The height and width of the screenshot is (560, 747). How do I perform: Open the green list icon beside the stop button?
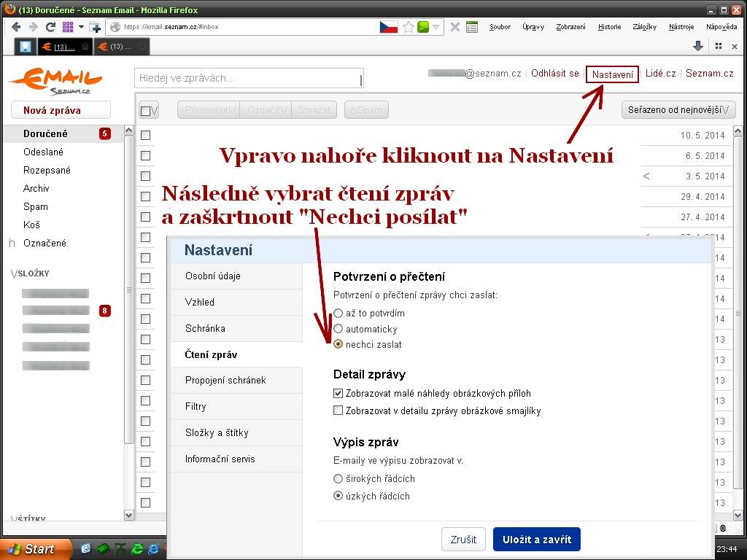[472, 27]
